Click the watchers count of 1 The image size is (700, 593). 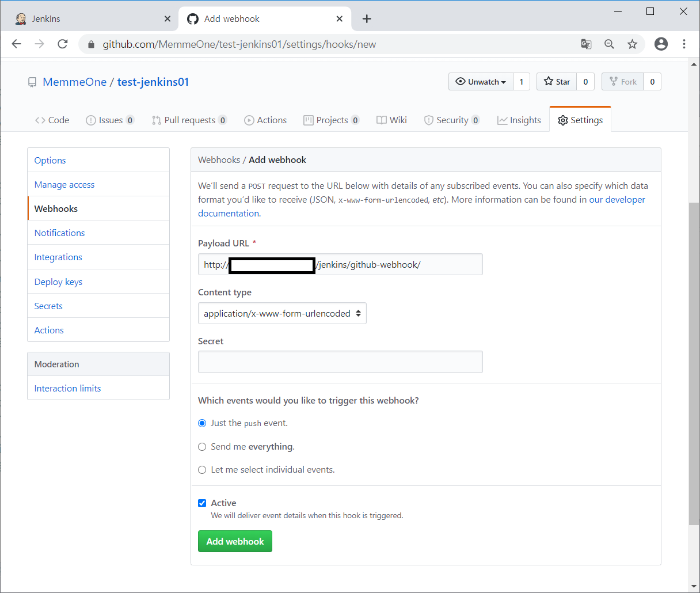(522, 82)
